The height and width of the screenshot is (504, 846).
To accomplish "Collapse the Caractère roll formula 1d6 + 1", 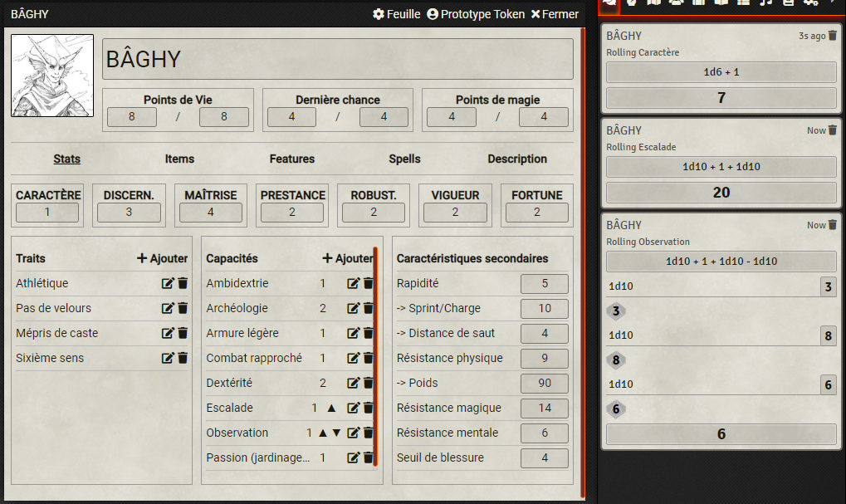I will pos(721,72).
